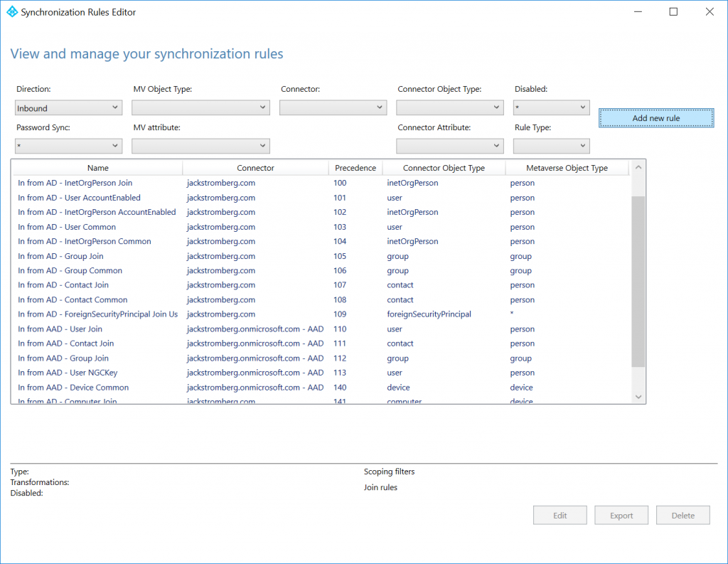Open the Direction dropdown set to Inbound
The height and width of the screenshot is (564, 728).
tap(69, 108)
